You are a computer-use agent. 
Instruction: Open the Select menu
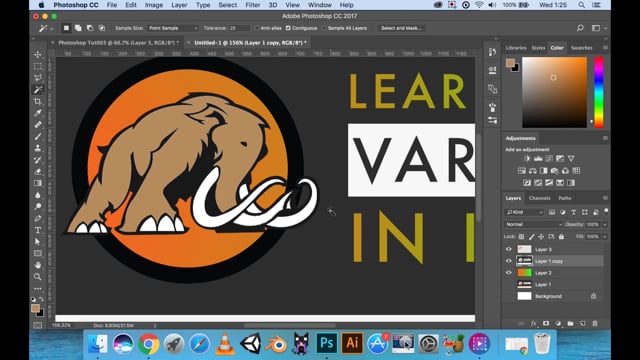227,5
